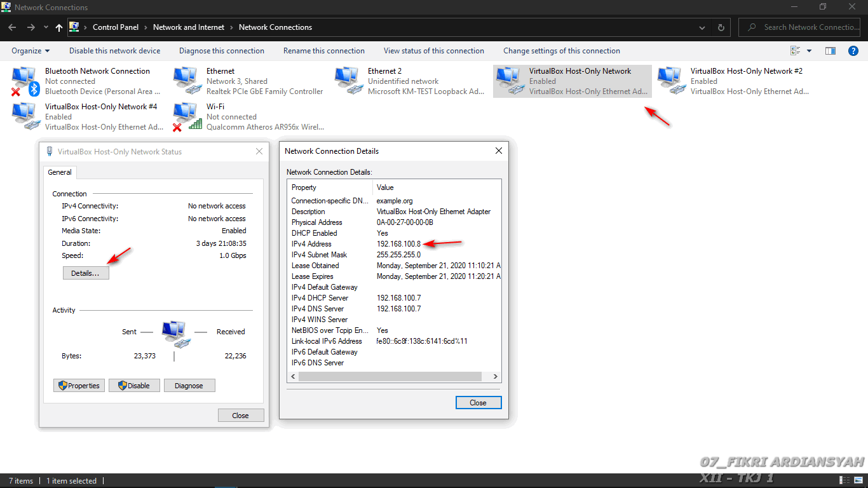Click the Control Panel address bar icon
This screenshot has height=488, width=868.
click(x=74, y=27)
